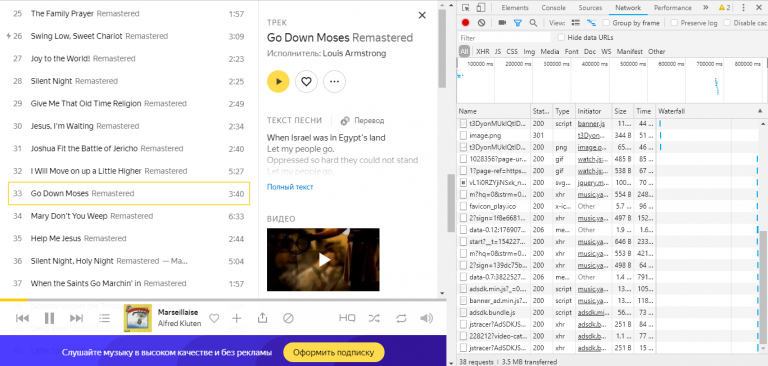Click Оформить подписку subscription button

[x=334, y=352]
